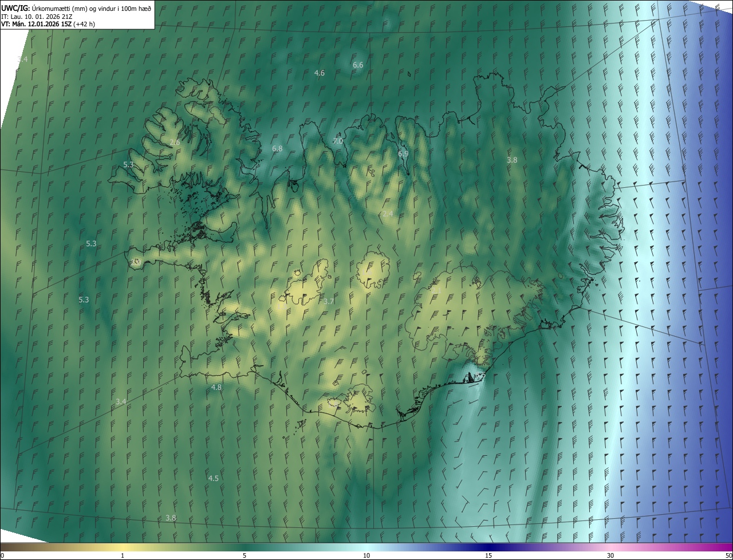
Task: Click the color scale tick label 50
Action: click(x=728, y=555)
